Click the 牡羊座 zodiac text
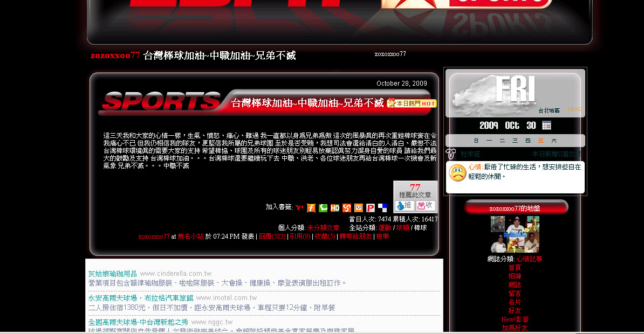 click(x=470, y=154)
